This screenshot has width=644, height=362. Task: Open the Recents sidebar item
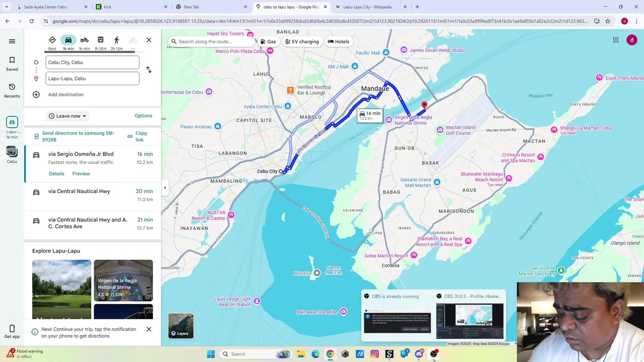pos(12,90)
